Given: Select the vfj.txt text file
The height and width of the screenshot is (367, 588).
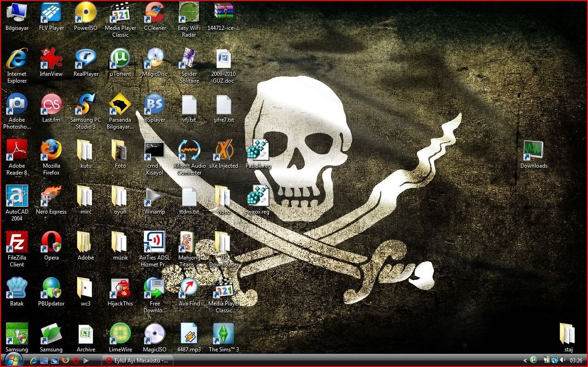Looking at the screenshot, I should (x=189, y=108).
